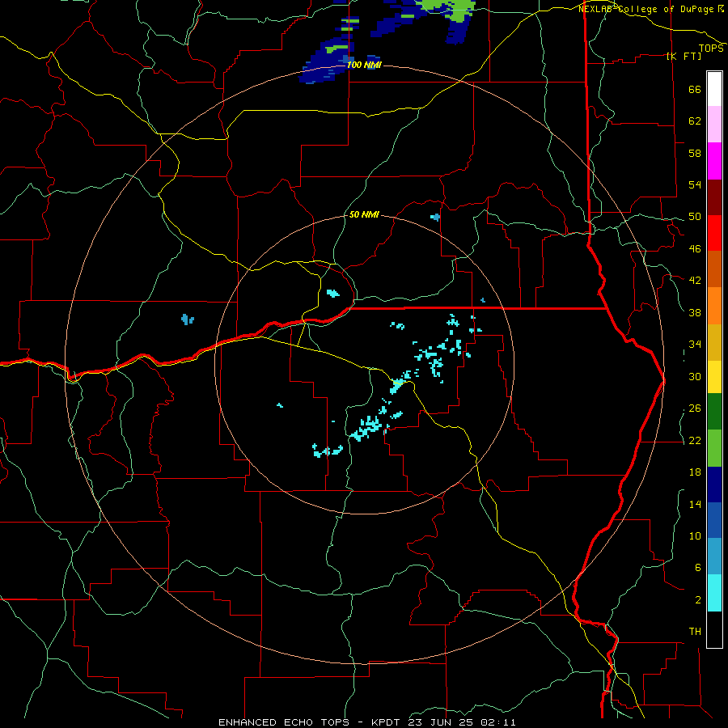Click the gold 34 kft legend swatch

(714, 342)
